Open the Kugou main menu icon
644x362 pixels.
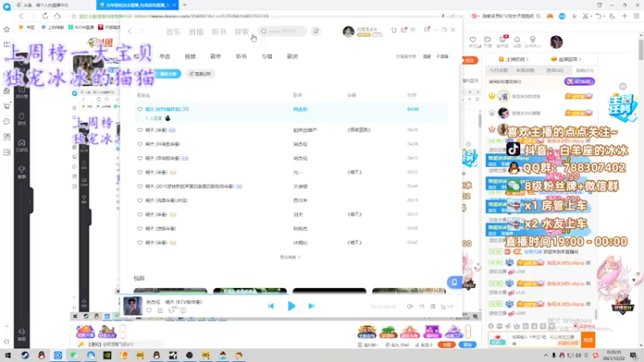tap(413, 30)
